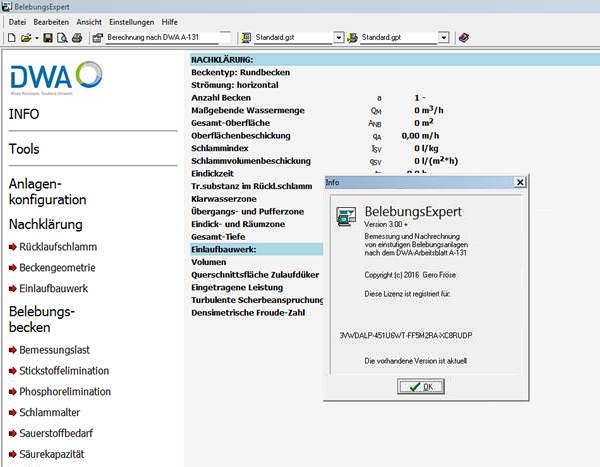Select the Densimetrische Froude-Zahl row
This screenshot has height=467, width=600.
[x=248, y=313]
